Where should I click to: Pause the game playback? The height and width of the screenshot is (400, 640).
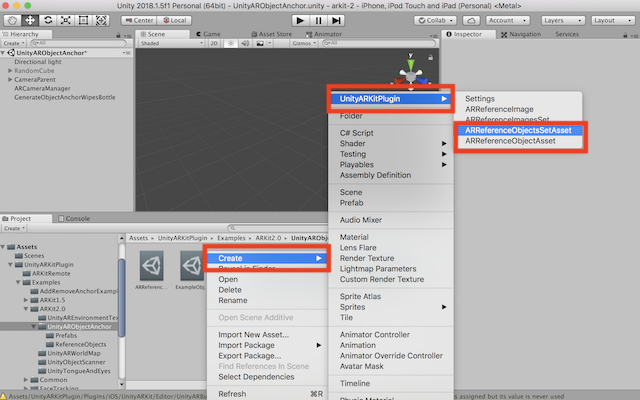318,20
